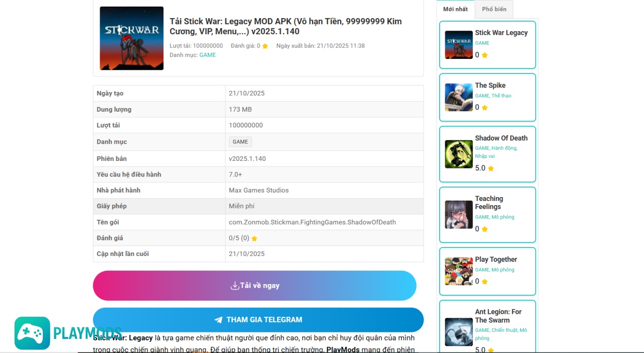Viewport: 644px width, 353px height.
Task: Click the GAME tag in Danh mục row
Action: (x=240, y=142)
